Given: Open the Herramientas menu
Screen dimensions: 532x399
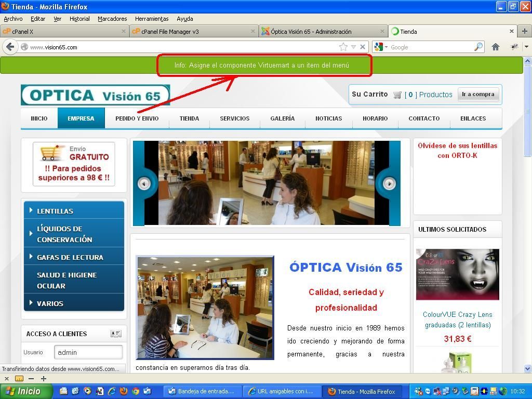Looking at the screenshot, I should point(152,19).
